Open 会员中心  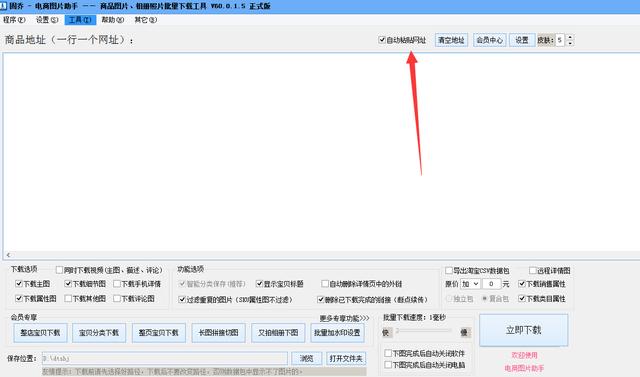490,40
